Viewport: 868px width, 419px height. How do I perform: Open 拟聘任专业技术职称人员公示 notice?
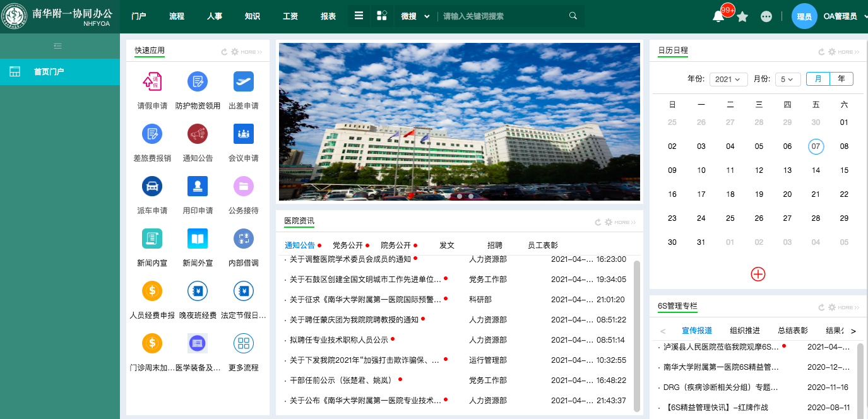point(339,340)
